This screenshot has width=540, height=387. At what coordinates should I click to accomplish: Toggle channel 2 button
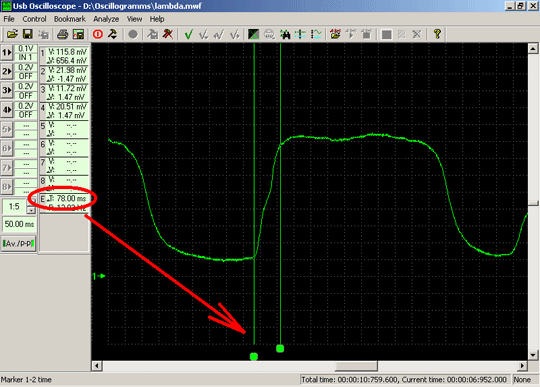(x=7, y=72)
